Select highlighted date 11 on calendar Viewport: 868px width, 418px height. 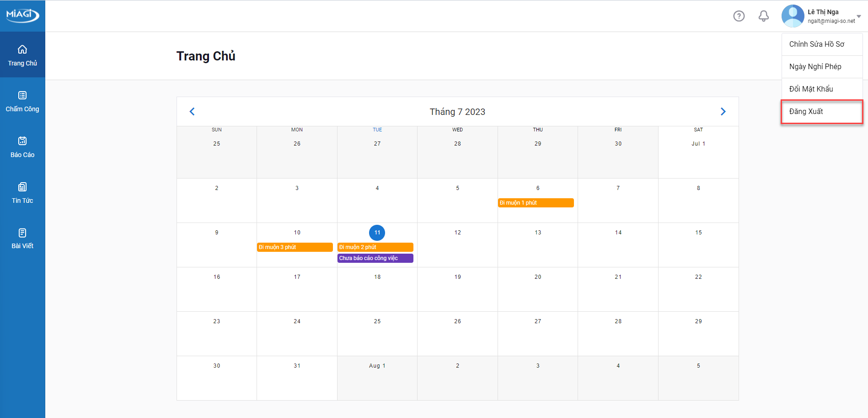point(377,233)
